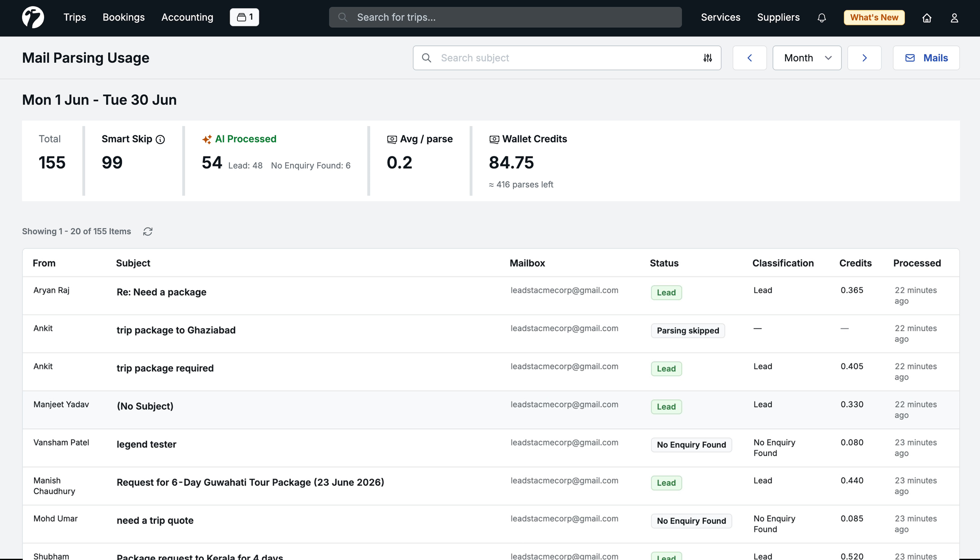Image resolution: width=980 pixels, height=560 pixels.
Task: Open the Trips menu
Action: [75, 17]
